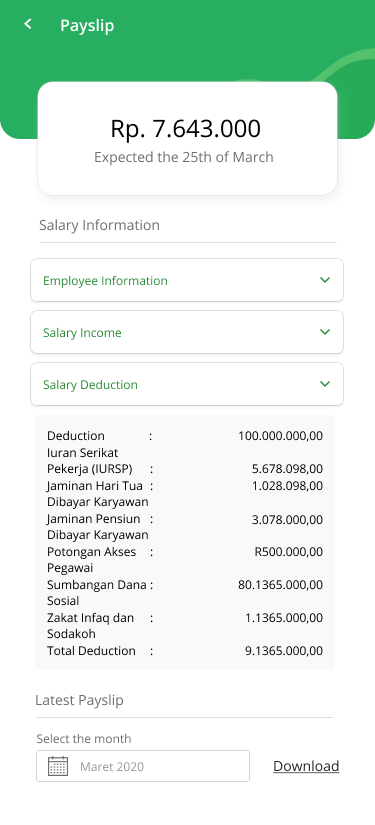Click the calendar icon in month field

pos(58,766)
